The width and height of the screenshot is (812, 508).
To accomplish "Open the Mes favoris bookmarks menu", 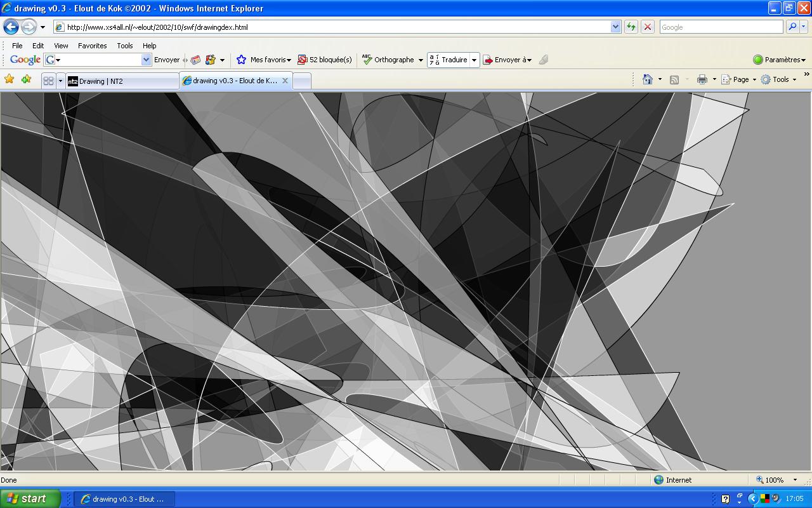I will click(x=263, y=60).
